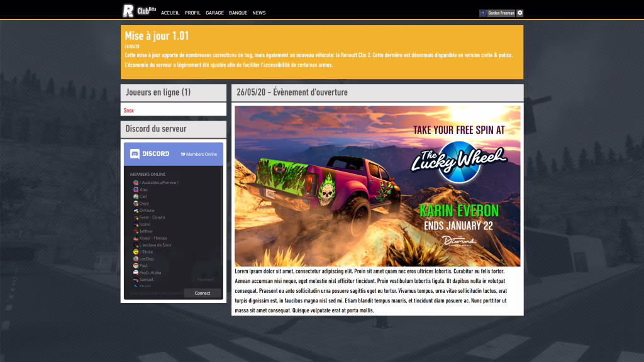Click Iconic's avatar in the members list
This screenshot has width=644, height=362.
(x=136, y=224)
